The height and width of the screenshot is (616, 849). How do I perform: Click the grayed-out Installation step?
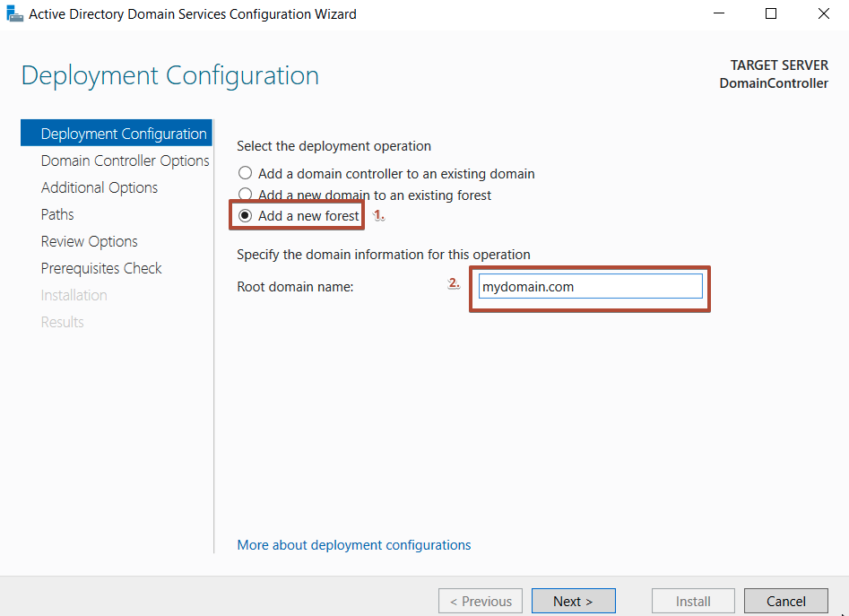coord(74,295)
